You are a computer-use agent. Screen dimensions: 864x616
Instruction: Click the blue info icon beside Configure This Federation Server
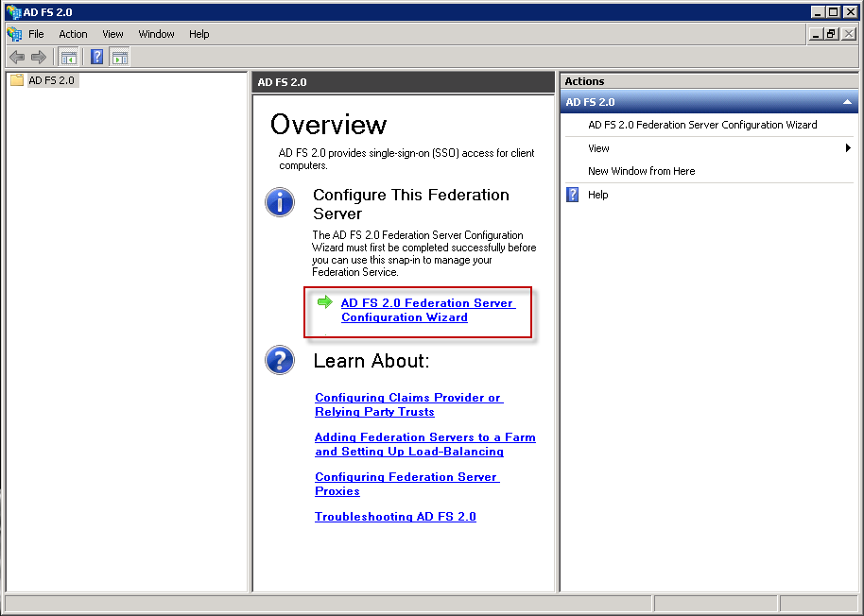tap(280, 202)
